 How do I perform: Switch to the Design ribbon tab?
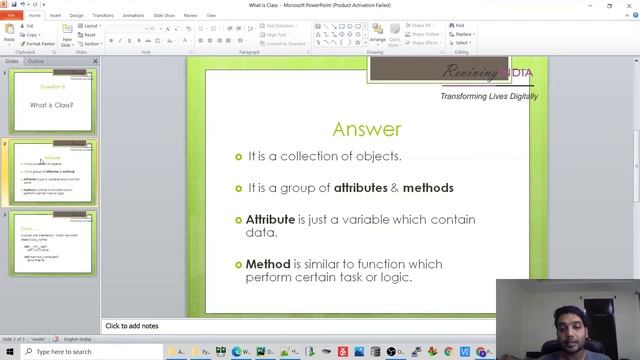click(x=76, y=16)
